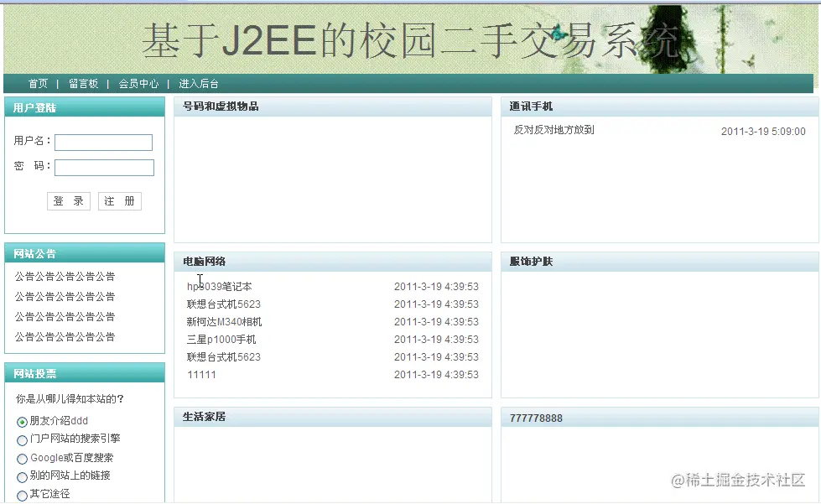This screenshot has height=504, width=821.
Task: Open the 首页 menu item
Action: pos(38,83)
